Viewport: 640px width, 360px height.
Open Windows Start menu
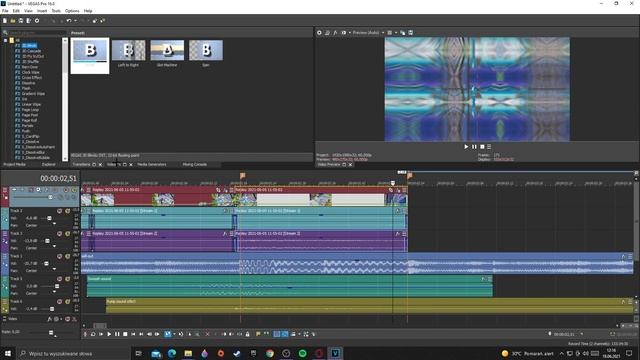(7, 353)
